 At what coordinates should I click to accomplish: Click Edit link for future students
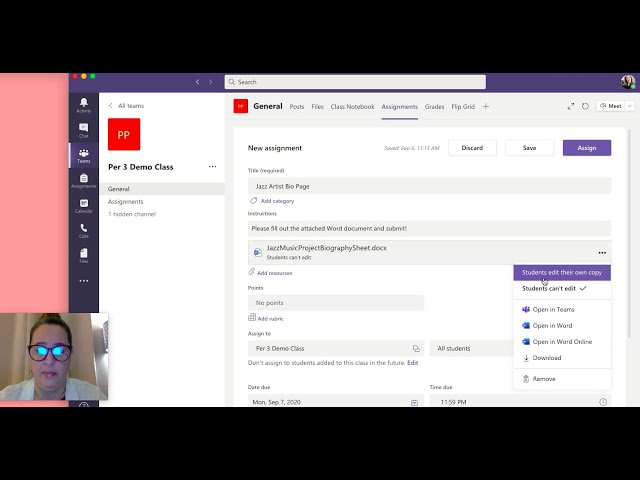(x=413, y=362)
